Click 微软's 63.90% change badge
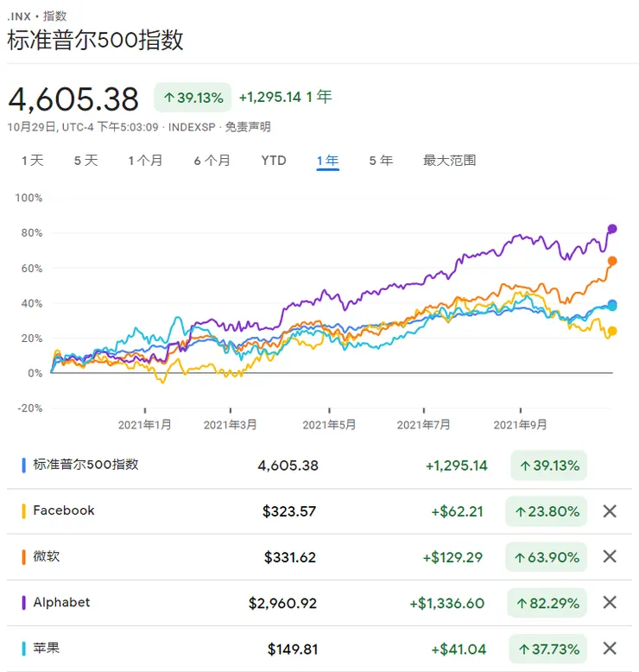 click(x=547, y=557)
